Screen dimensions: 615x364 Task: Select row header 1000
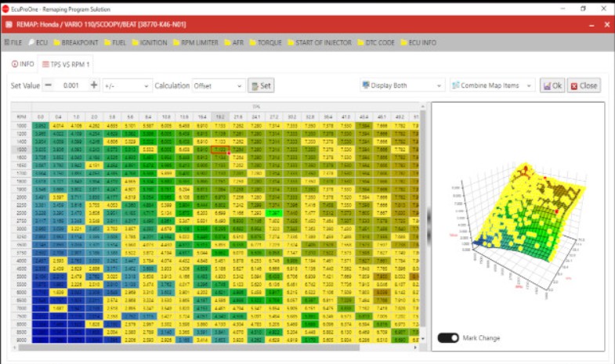point(21,126)
